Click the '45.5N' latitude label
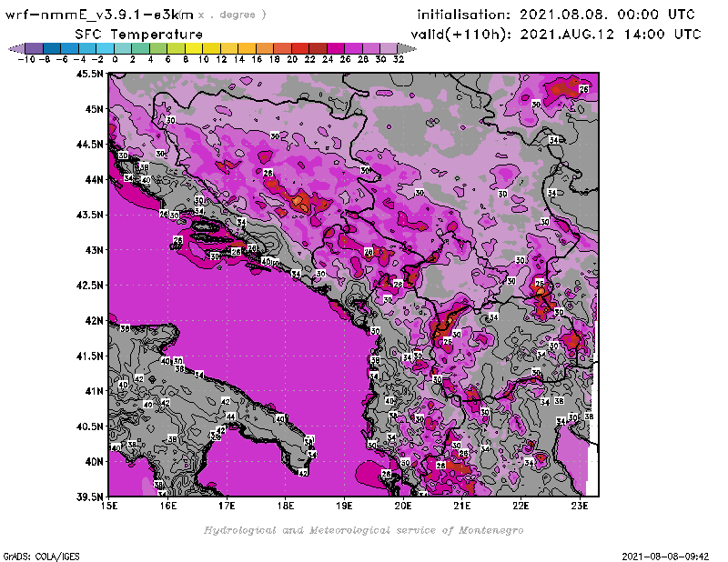Viewport: 728px width, 562px height. click(x=89, y=74)
